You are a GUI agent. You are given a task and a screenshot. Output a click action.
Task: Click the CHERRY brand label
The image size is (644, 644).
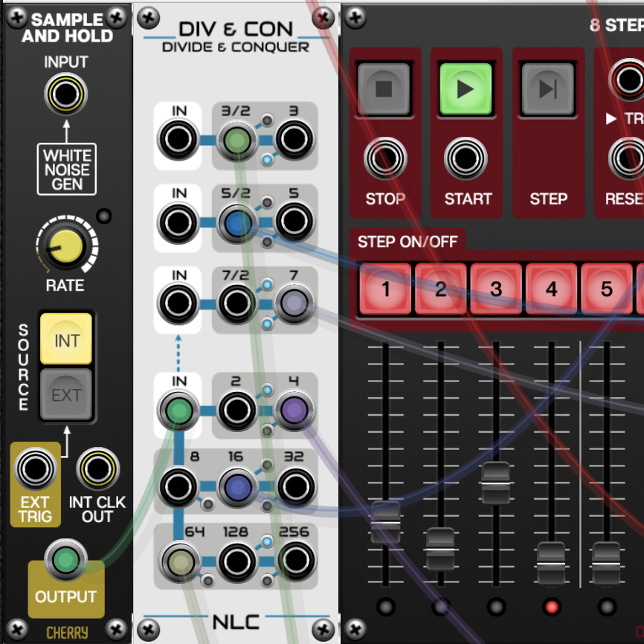coord(67,633)
